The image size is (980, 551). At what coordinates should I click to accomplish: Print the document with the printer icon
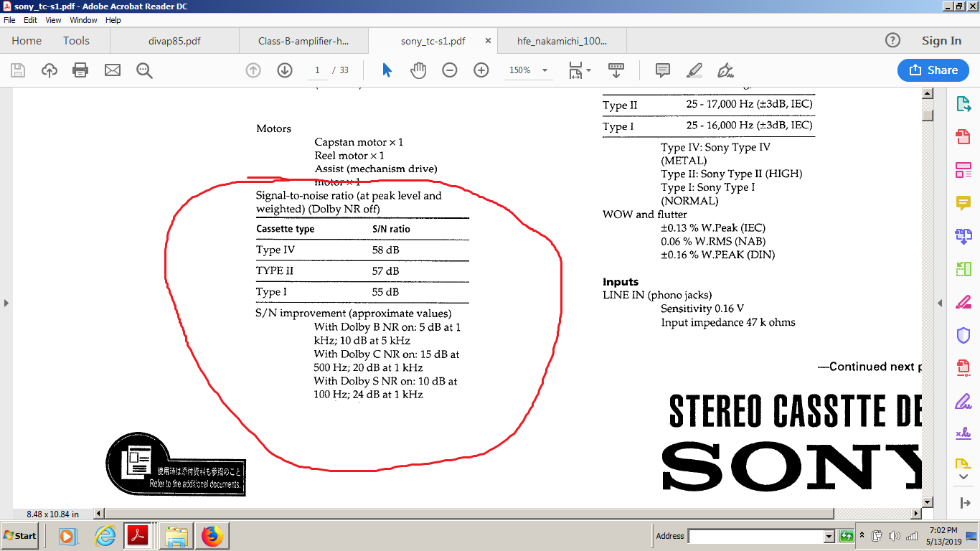pos(80,70)
